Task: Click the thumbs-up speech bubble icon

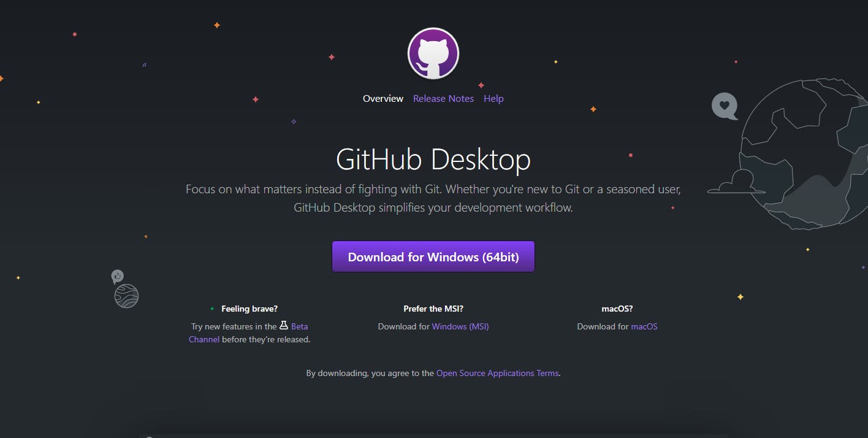Action: click(x=118, y=277)
